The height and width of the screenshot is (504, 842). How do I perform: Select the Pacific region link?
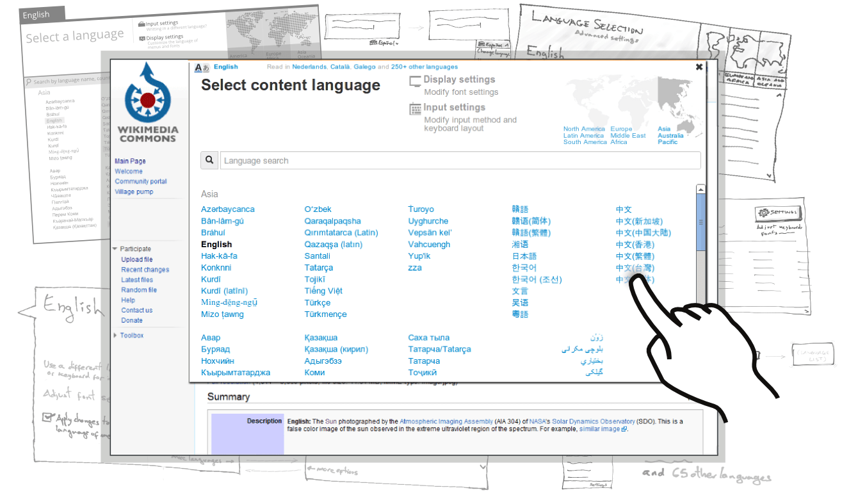click(x=667, y=142)
